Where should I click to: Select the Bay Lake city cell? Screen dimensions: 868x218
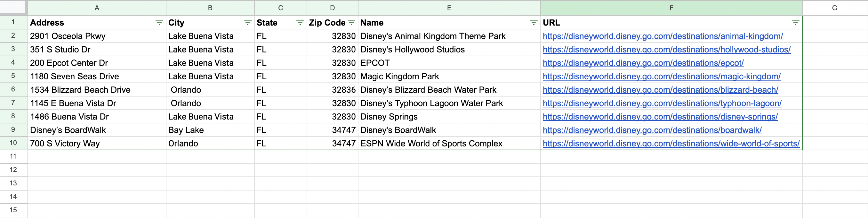click(210, 130)
